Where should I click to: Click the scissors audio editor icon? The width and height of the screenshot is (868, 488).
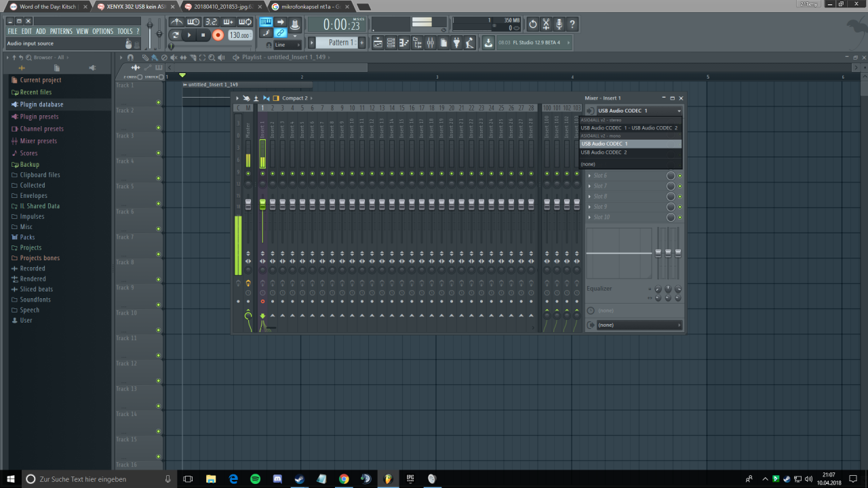click(x=546, y=24)
